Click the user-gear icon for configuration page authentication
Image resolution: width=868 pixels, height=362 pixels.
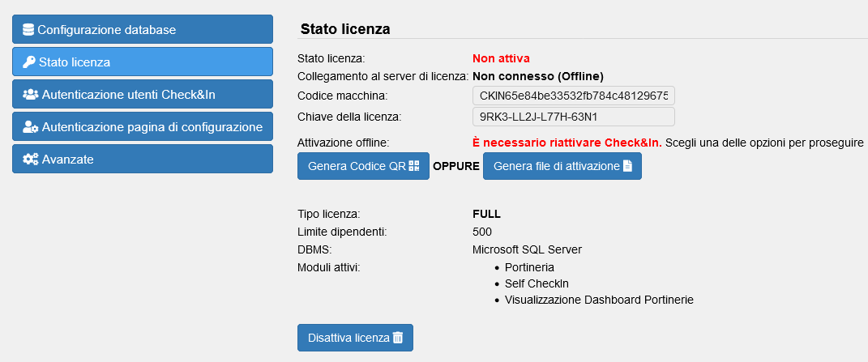[x=31, y=127]
